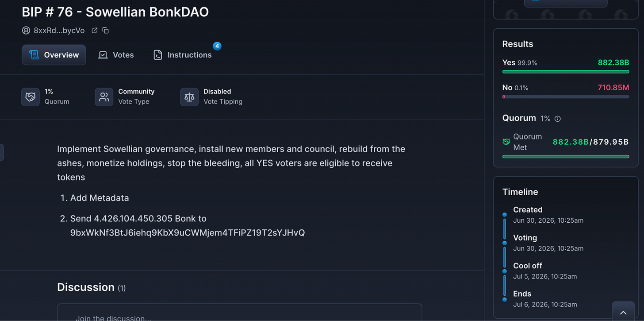Open the Instructions tab

[182, 55]
